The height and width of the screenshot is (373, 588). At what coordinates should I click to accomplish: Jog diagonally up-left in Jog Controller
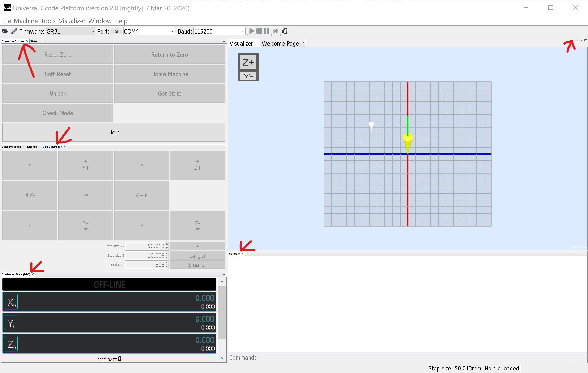[x=30, y=165]
